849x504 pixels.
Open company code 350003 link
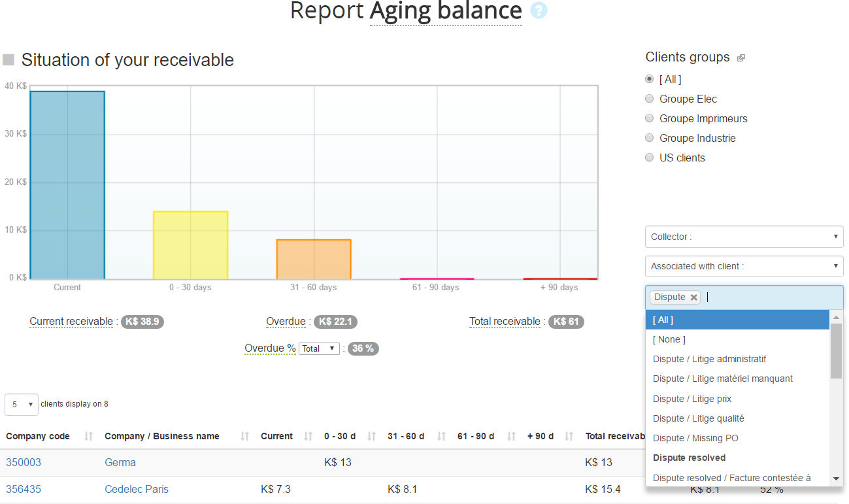click(24, 462)
